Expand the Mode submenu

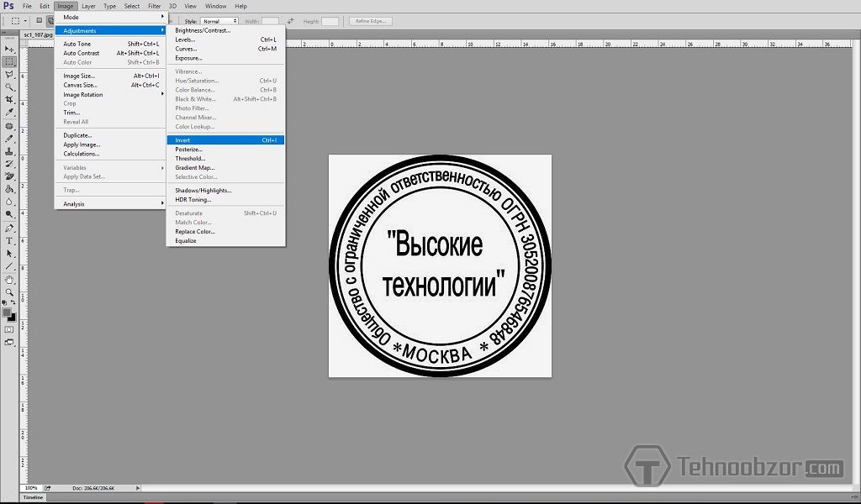click(x=111, y=17)
